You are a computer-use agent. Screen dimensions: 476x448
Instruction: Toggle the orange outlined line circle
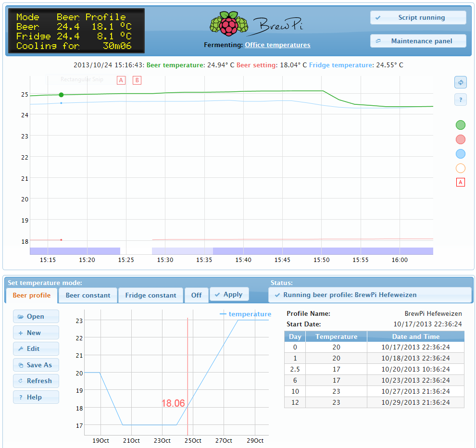pyautogui.click(x=460, y=168)
